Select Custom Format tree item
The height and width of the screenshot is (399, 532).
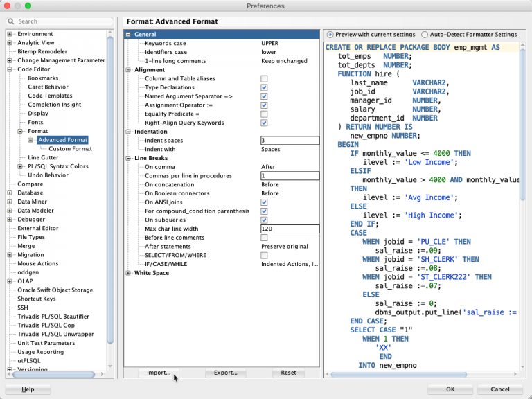70,149
